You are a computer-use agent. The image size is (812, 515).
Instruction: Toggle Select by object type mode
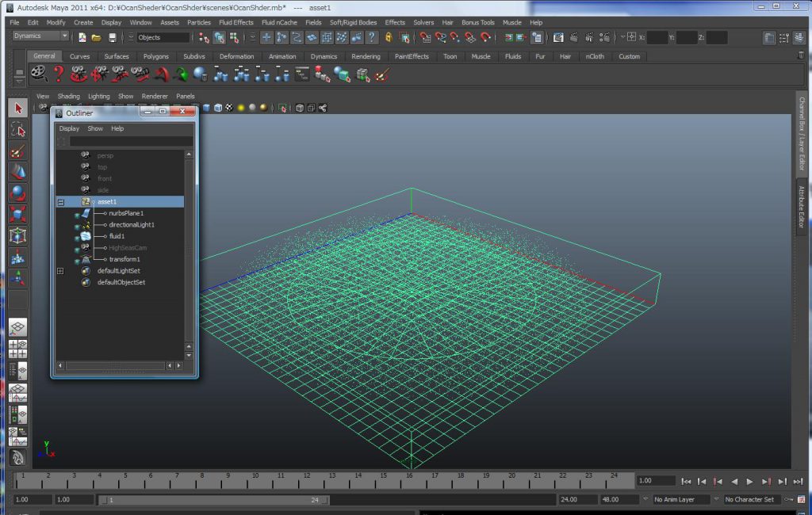[220, 37]
